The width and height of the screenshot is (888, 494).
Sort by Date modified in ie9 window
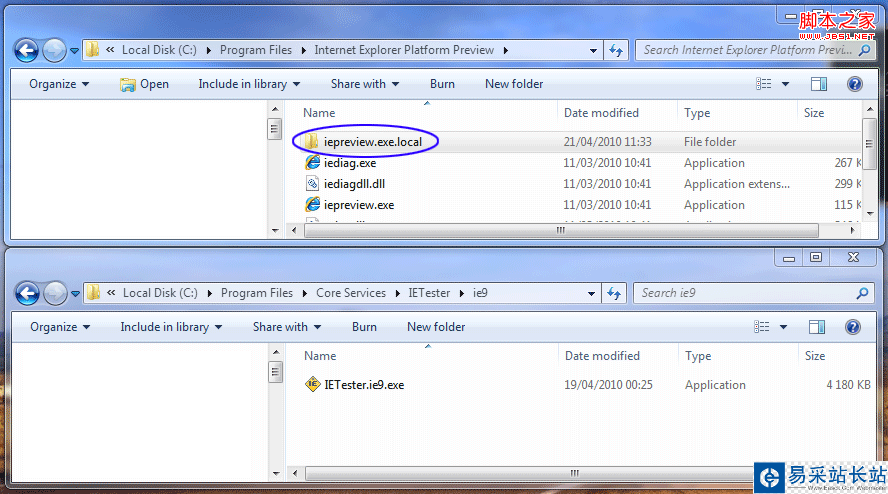(x=603, y=356)
